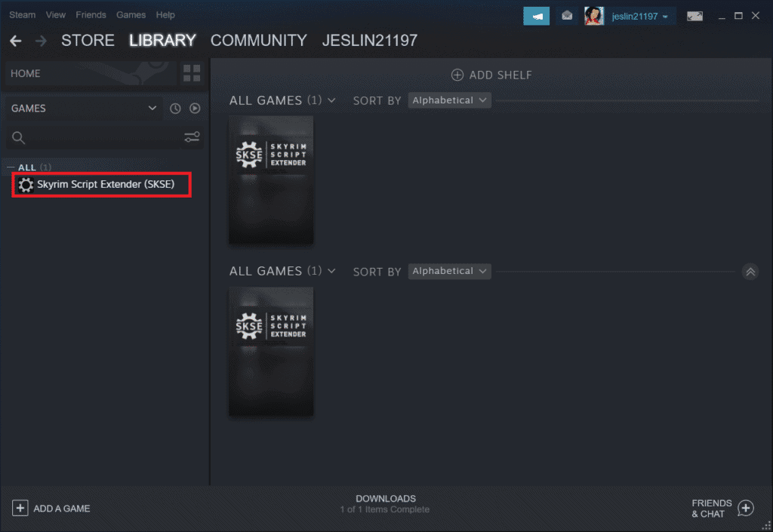Image resolution: width=773 pixels, height=532 pixels.
Task: Toggle show ready-to-play games filter
Action: click(x=196, y=109)
